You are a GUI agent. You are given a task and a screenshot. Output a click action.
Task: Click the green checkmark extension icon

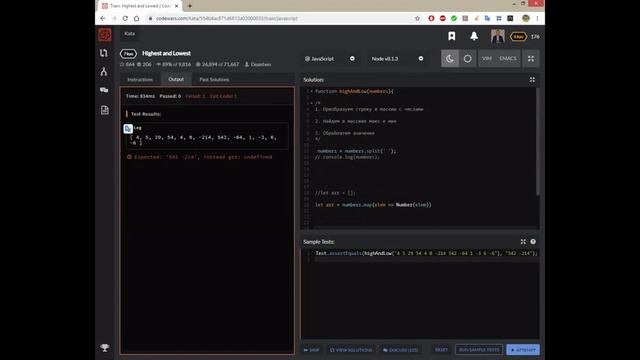pyautogui.click(x=454, y=18)
